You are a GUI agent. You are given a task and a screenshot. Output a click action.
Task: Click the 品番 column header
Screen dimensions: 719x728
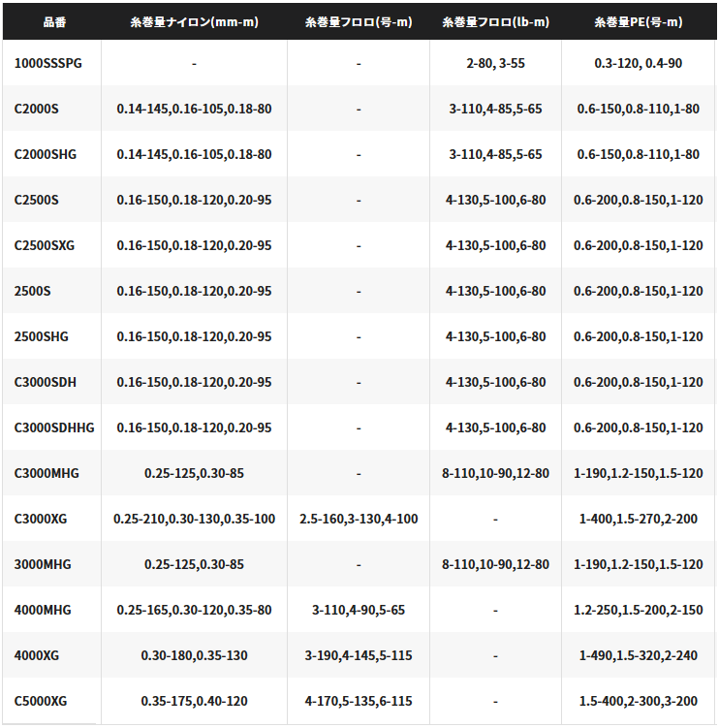(x=55, y=22)
